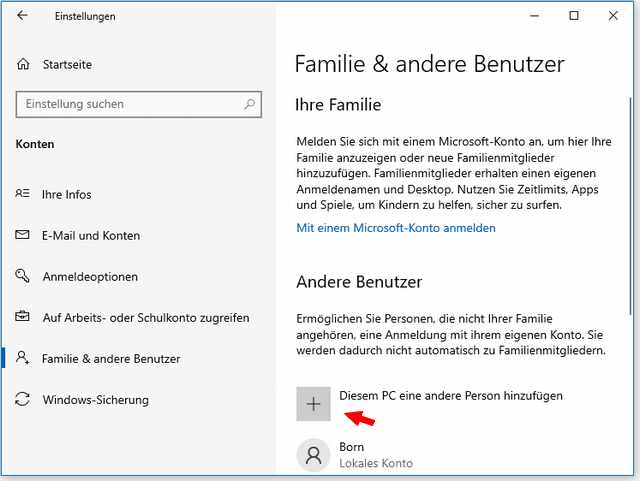Click the key icon for Anmeldeoptionen
Image resolution: width=640 pixels, height=481 pixels.
[x=23, y=277]
